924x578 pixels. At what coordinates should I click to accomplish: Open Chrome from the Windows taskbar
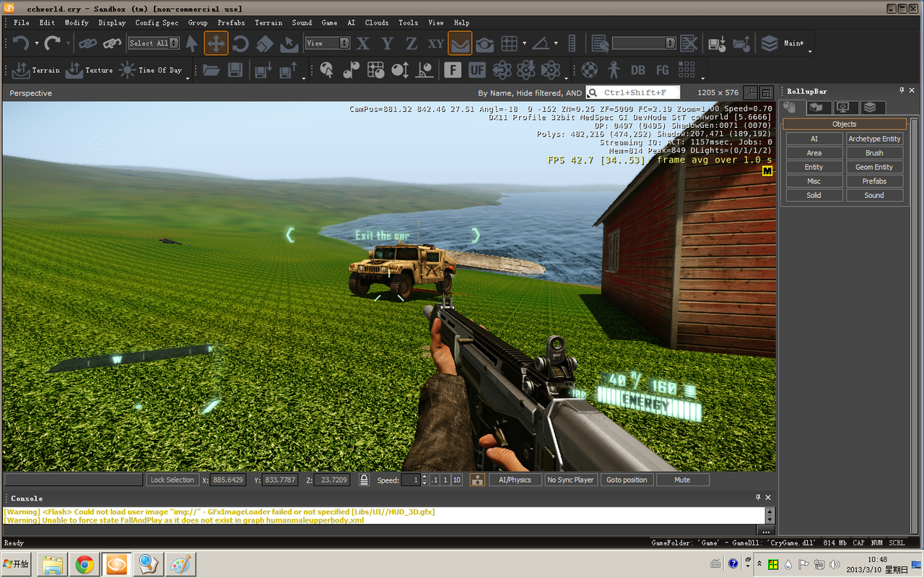(84, 564)
